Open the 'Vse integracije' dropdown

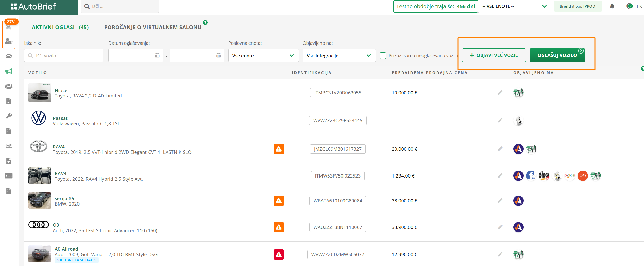click(x=339, y=56)
